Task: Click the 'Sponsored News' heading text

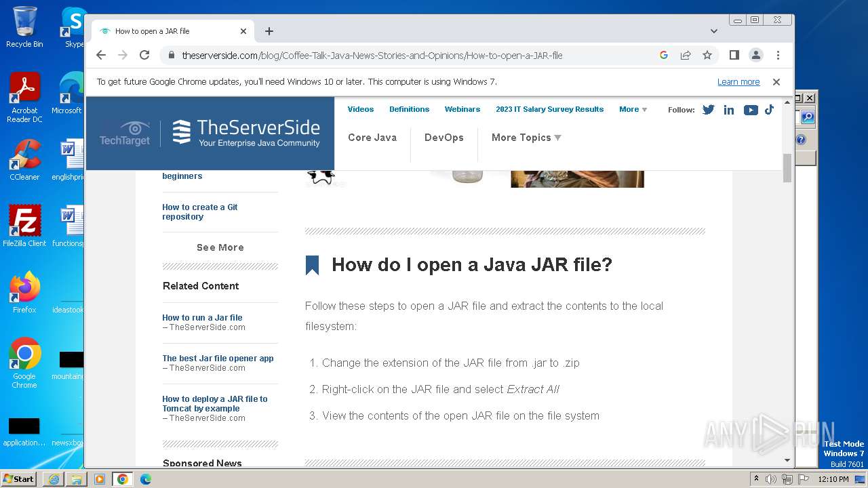Action: click(x=202, y=464)
